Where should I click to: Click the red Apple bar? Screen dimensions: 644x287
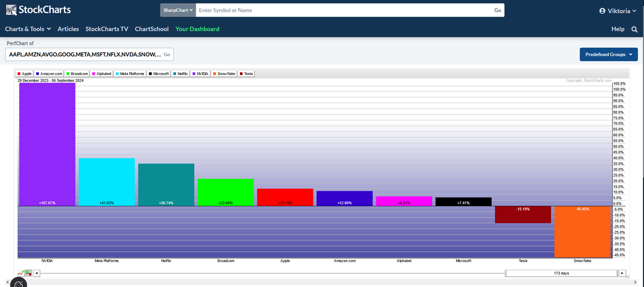pyautogui.click(x=285, y=197)
